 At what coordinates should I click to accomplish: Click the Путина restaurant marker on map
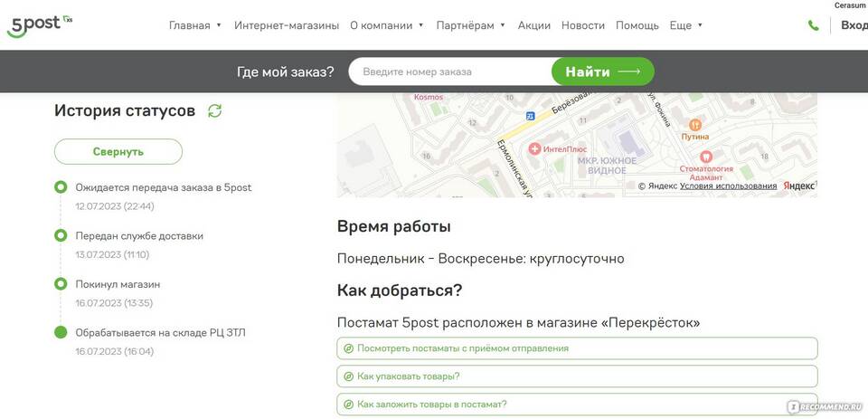pyautogui.click(x=695, y=125)
